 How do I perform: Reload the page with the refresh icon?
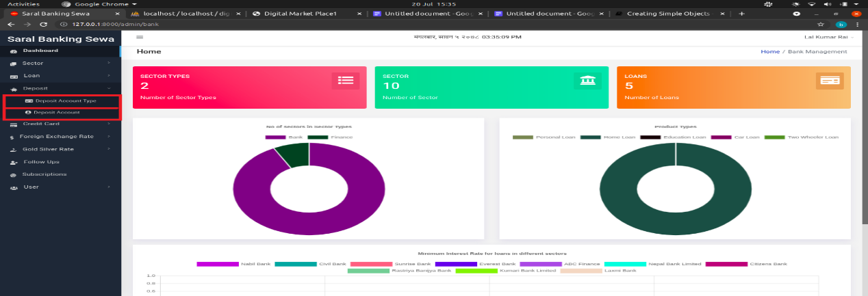tap(44, 24)
